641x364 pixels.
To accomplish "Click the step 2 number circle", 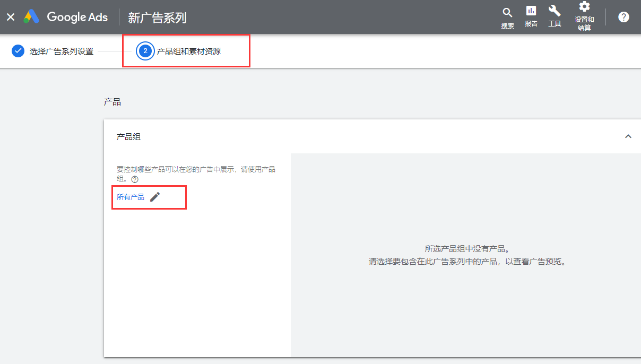I will (145, 51).
